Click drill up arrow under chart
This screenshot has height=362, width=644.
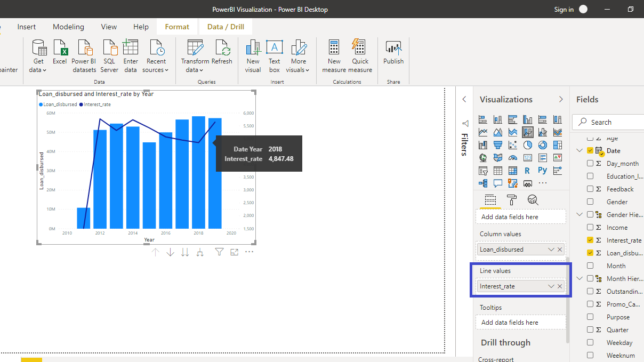(x=155, y=252)
